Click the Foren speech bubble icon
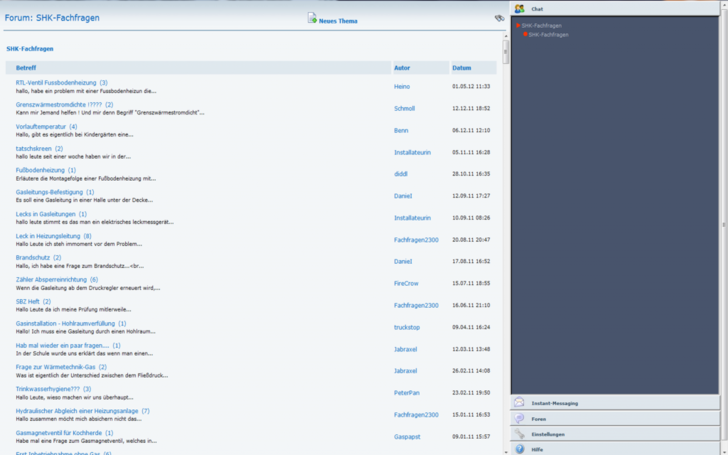The width and height of the screenshot is (728, 455). (519, 419)
